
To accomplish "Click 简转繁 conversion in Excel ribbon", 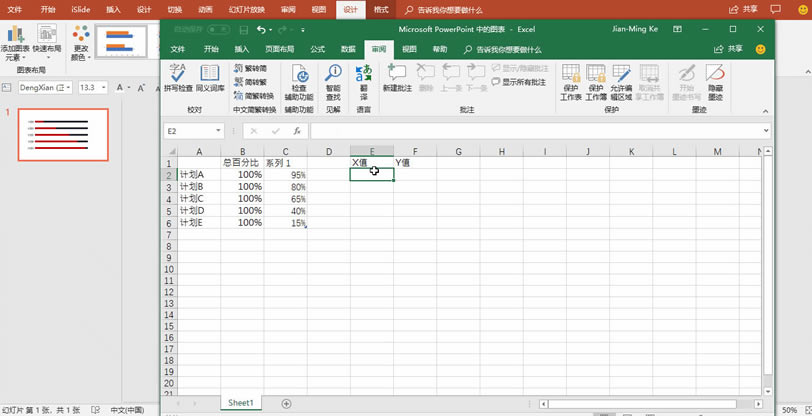I will pyautogui.click(x=251, y=82).
